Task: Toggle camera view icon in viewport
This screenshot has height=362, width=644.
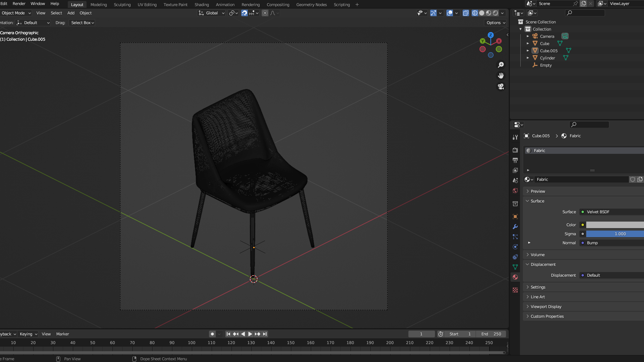Action: [x=501, y=86]
